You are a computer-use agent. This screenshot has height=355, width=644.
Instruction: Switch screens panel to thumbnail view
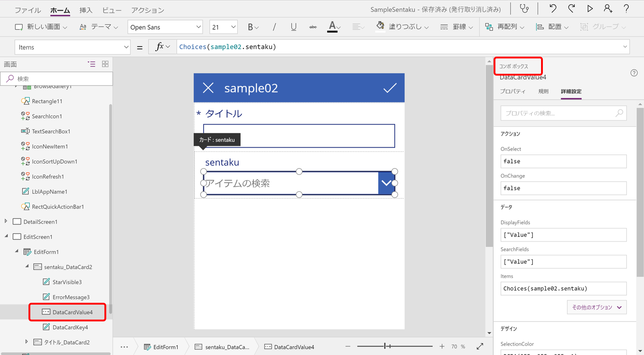click(x=105, y=64)
